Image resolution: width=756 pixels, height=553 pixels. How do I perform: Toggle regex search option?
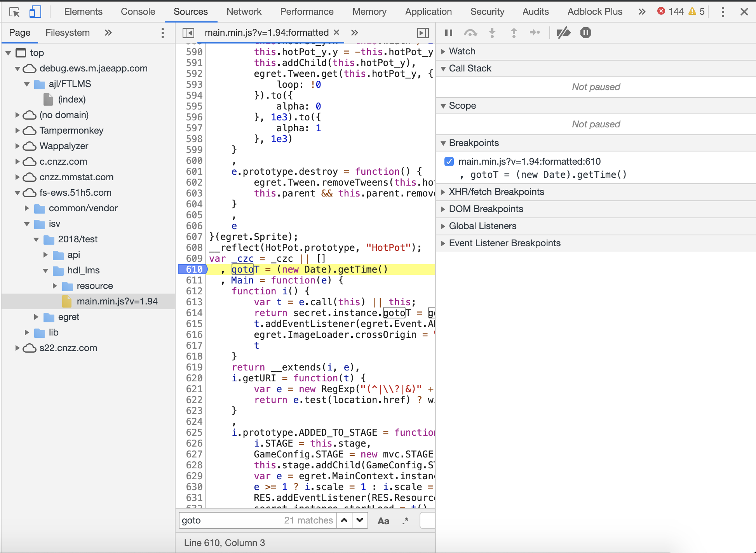point(405,521)
